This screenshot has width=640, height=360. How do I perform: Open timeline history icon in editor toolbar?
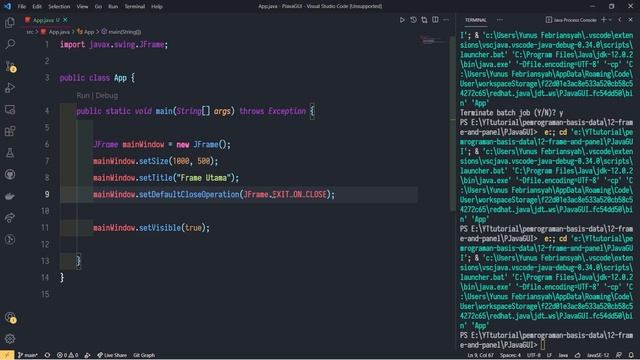click(x=413, y=20)
